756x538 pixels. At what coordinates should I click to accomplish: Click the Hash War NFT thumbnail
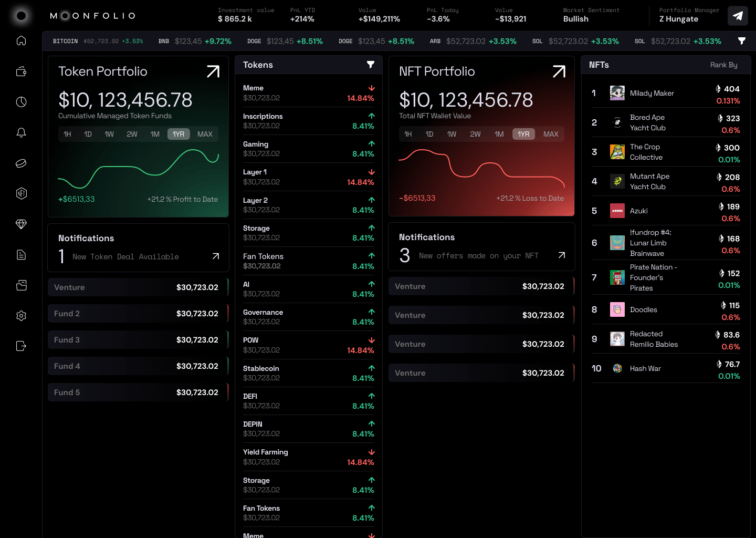coord(617,368)
